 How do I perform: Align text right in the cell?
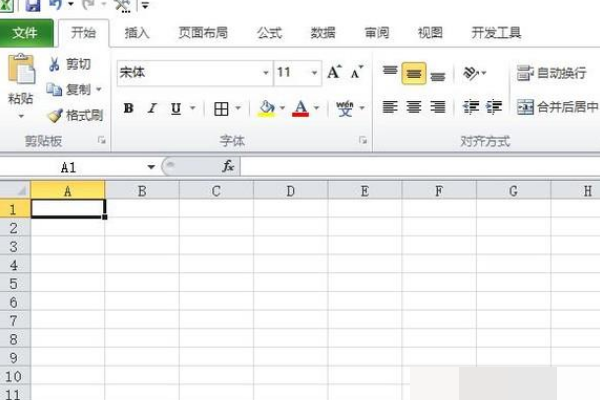(x=437, y=107)
